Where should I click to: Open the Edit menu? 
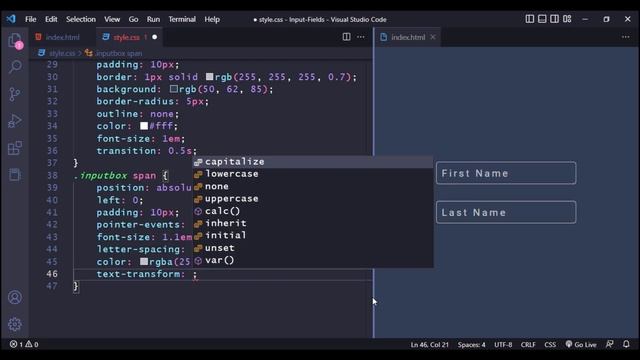tap(51, 19)
